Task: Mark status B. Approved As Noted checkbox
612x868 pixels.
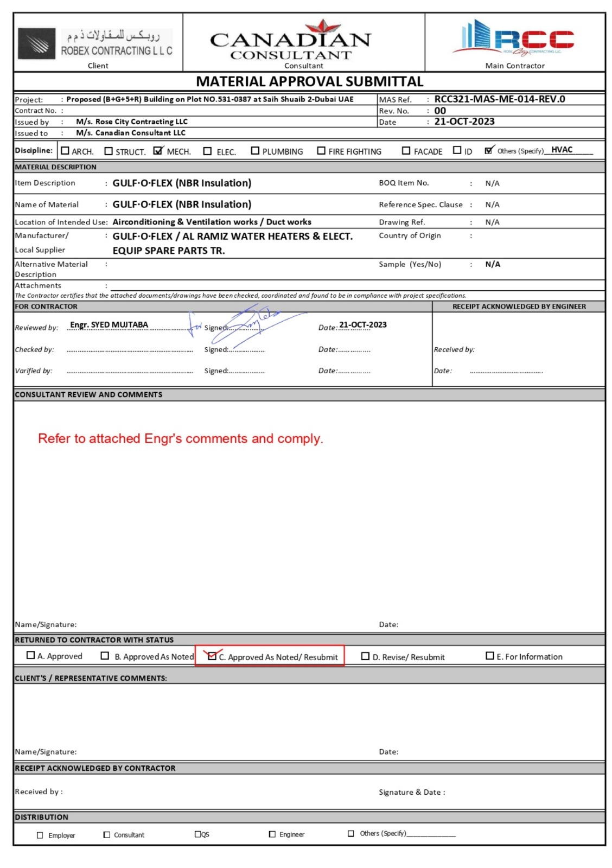Action: pos(105,655)
